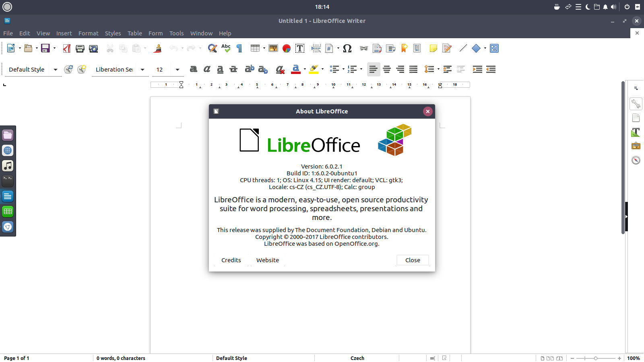644x362 pixels.
Task: Open the Bullets list dropdown arrow
Action: point(343,69)
